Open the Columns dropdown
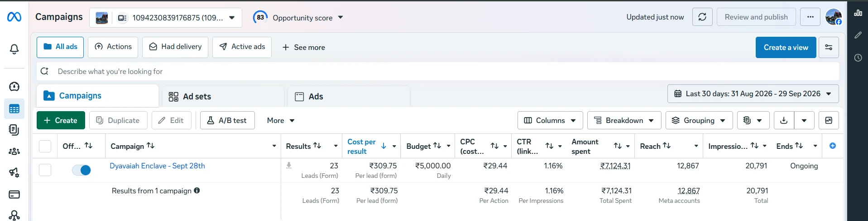868x221 pixels. click(x=550, y=120)
